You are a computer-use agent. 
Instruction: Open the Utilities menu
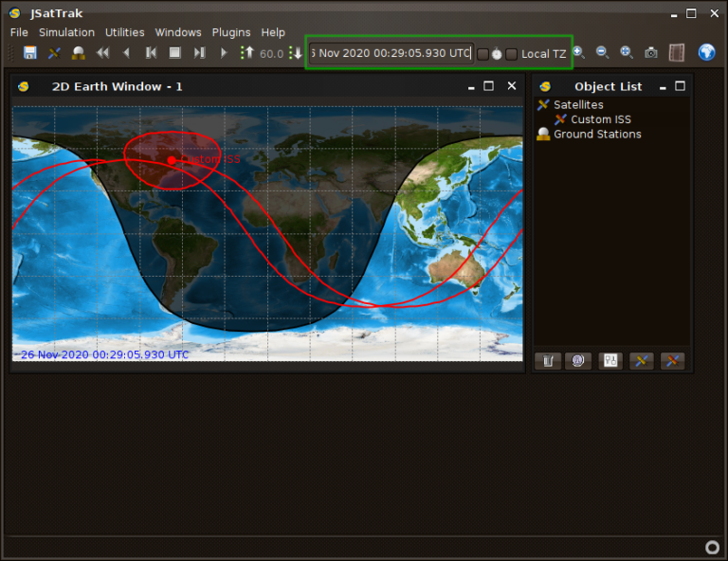coord(124,32)
